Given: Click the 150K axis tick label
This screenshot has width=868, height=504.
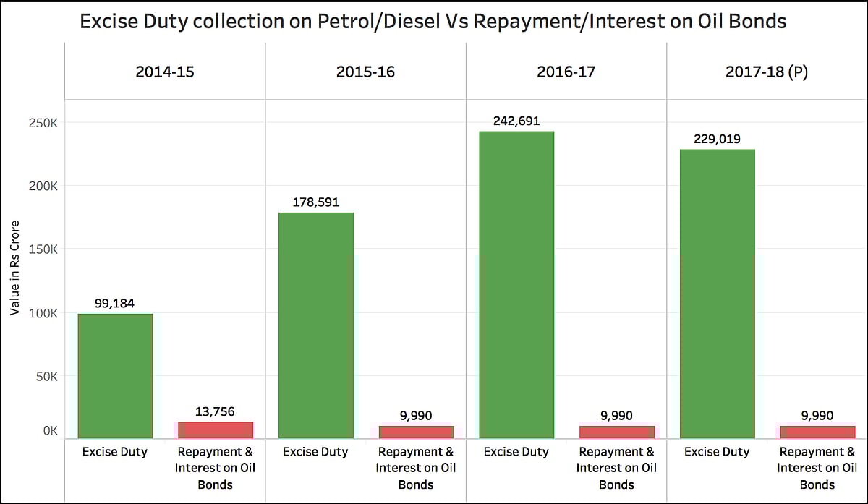Looking at the screenshot, I should (x=43, y=249).
